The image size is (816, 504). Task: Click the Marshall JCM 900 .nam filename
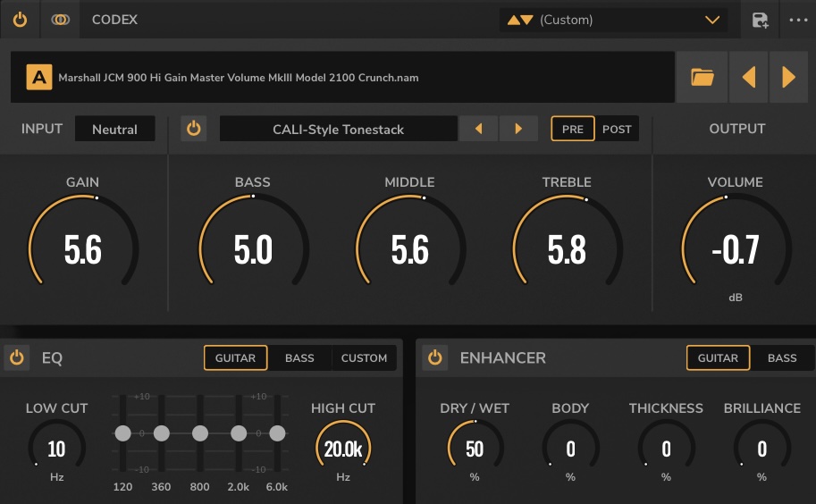pos(239,78)
